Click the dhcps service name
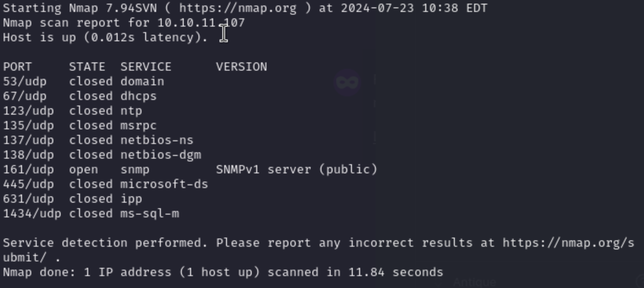Image resolution: width=644 pixels, height=288 pixels. tap(138, 96)
